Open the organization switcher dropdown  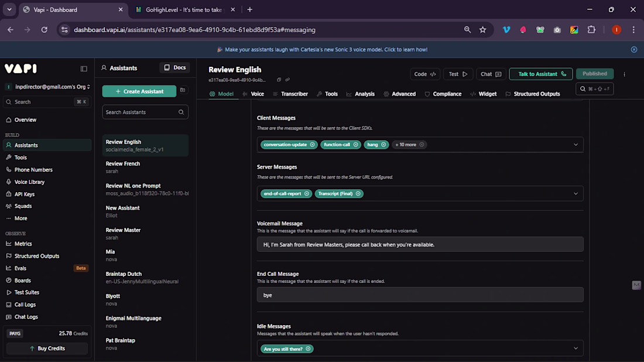[x=47, y=87]
